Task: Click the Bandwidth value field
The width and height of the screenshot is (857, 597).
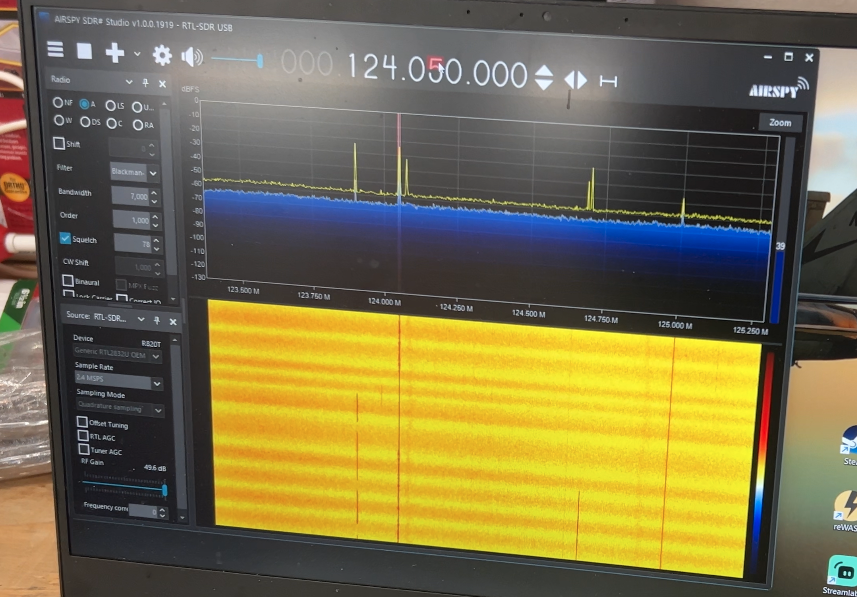Action: click(130, 195)
